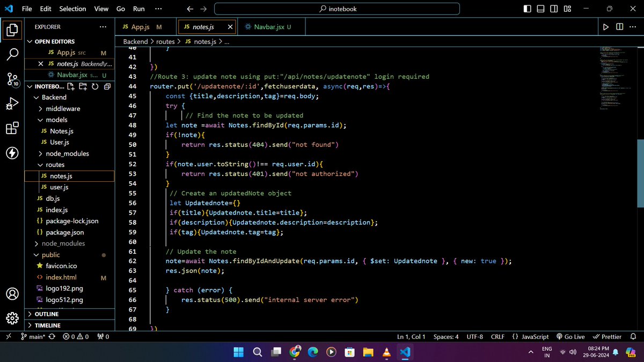644x362 pixels.
Task: Click Go Live in status bar
Action: [570, 337]
